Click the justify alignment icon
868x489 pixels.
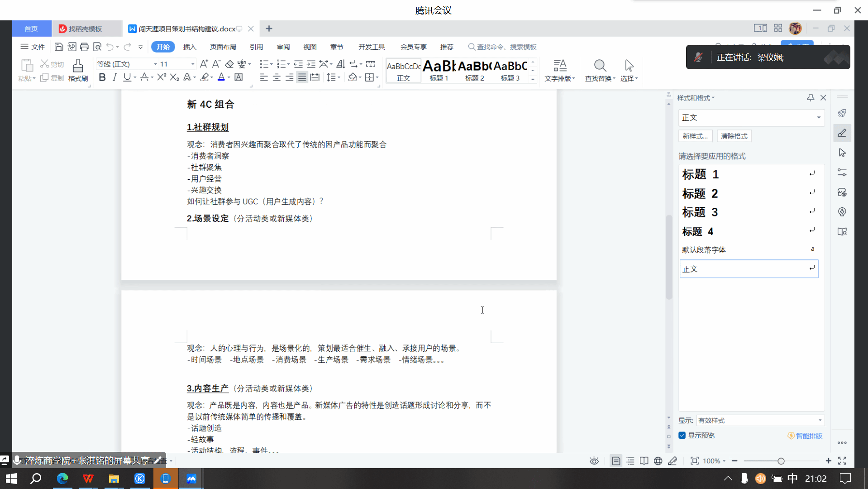point(302,77)
